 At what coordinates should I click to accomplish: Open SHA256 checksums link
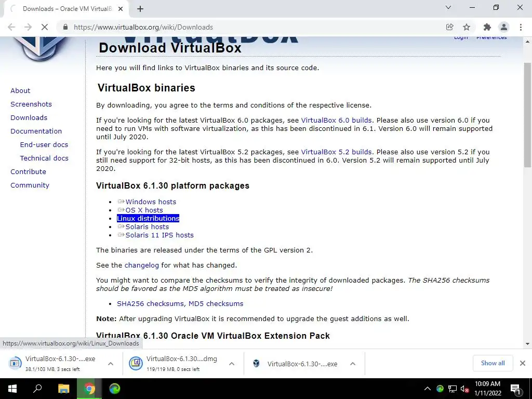click(150, 303)
